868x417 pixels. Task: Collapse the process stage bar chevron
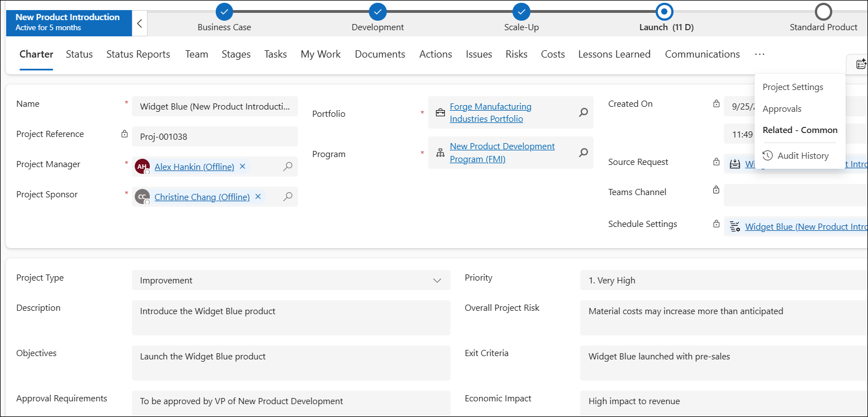[140, 23]
